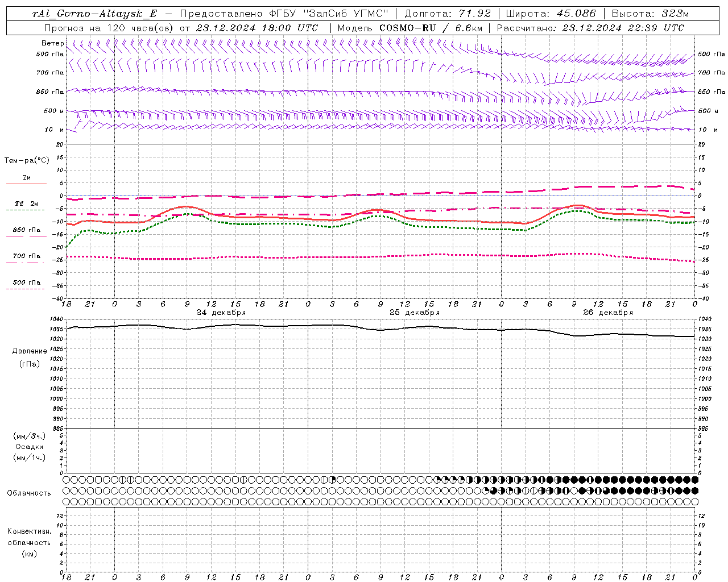Screen dimensions: 728x582
Task: Select the Тем-ра(°C) axis label
Action: [27, 161]
